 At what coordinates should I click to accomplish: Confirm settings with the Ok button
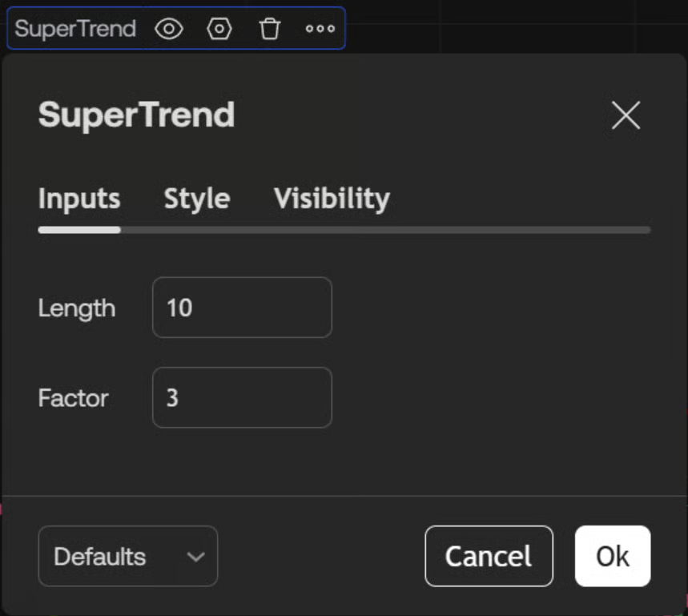click(613, 556)
